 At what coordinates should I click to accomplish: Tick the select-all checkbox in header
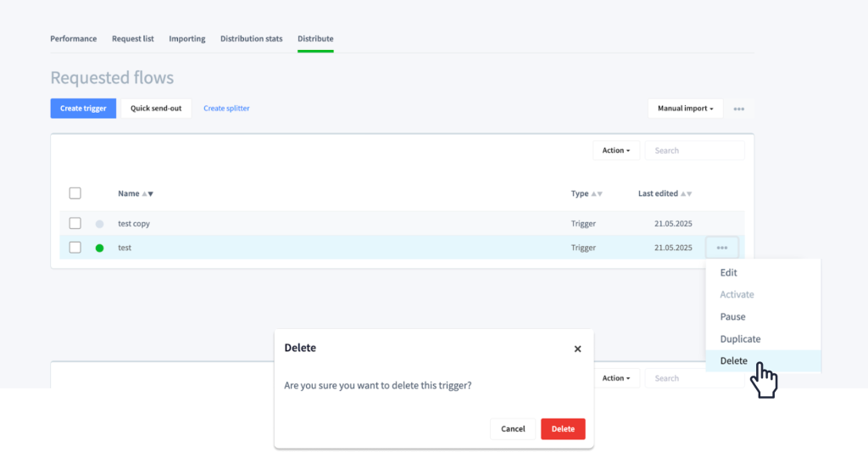coord(75,193)
